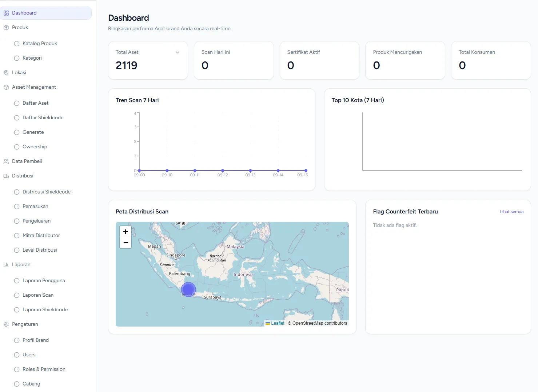Image resolution: width=538 pixels, height=392 pixels.
Task: Zoom out on the distribution map
Action: click(x=125, y=243)
